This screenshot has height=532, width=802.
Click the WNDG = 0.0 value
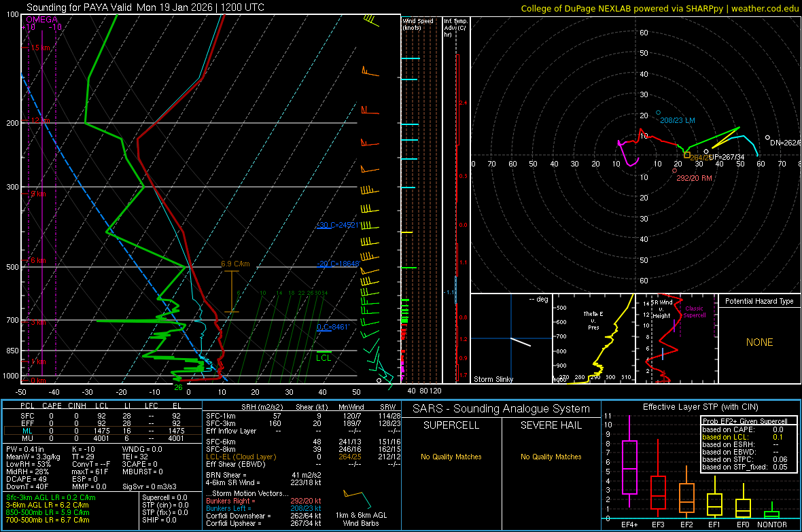click(142, 450)
